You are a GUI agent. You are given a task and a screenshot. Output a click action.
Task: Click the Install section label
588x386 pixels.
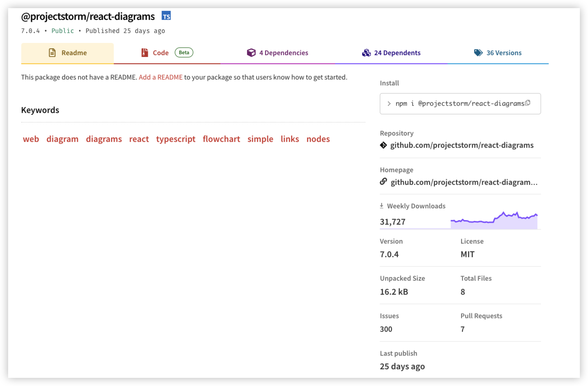389,83
